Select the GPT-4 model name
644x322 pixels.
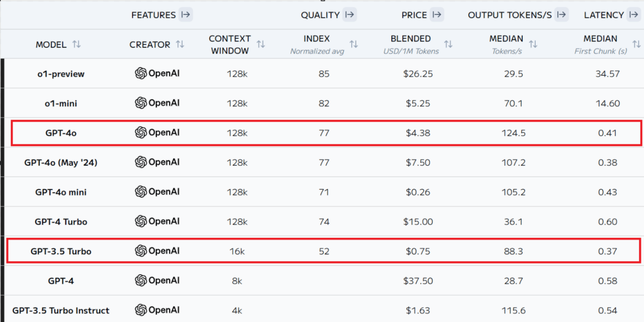61,281
